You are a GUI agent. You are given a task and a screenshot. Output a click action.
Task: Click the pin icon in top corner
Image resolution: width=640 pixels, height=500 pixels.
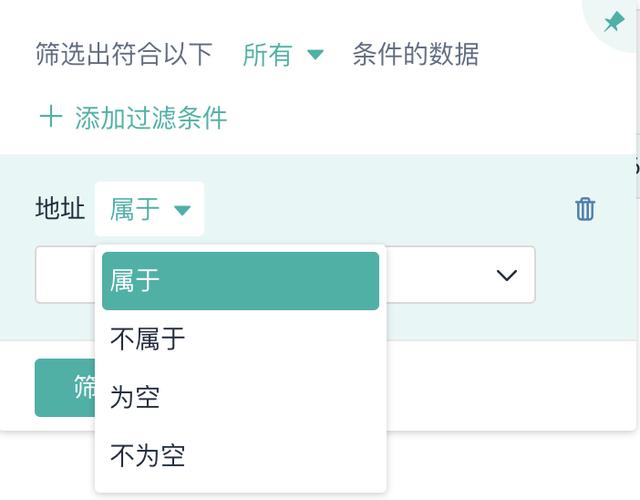pyautogui.click(x=614, y=22)
